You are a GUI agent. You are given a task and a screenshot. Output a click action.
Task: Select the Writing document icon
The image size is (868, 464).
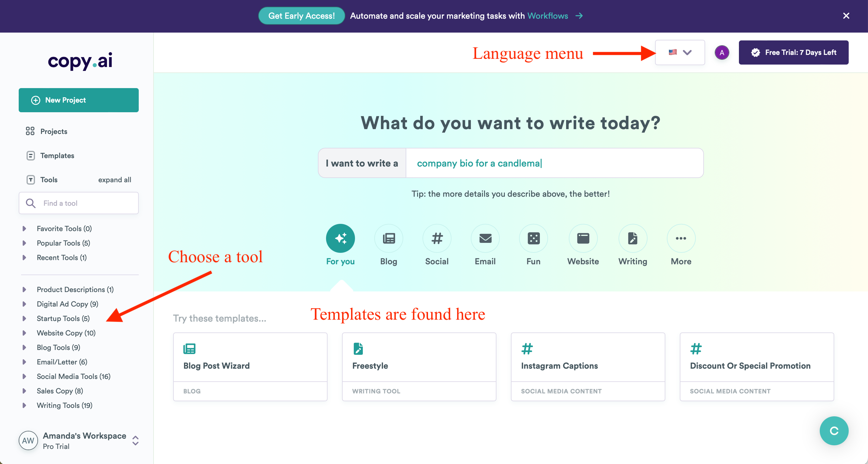point(633,238)
